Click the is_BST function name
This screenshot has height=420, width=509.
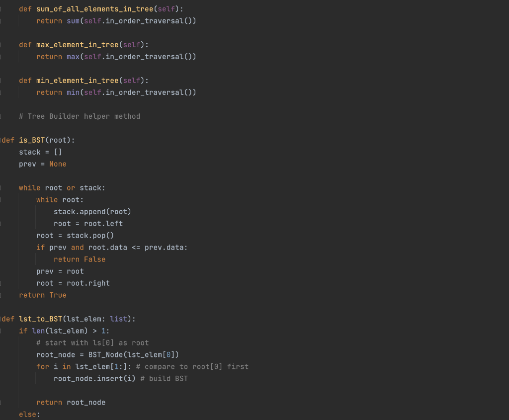(31, 140)
